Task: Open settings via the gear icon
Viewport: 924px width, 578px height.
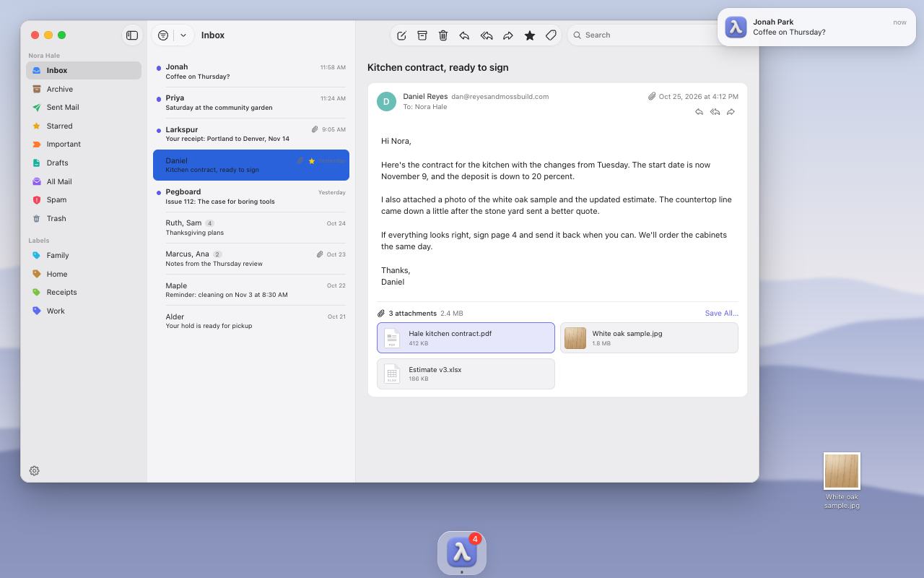Action: click(34, 470)
